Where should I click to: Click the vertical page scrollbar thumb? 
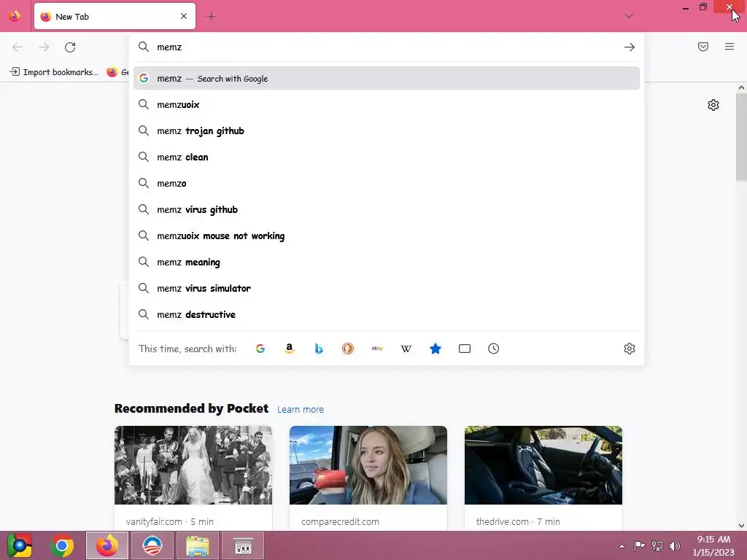pos(741,137)
